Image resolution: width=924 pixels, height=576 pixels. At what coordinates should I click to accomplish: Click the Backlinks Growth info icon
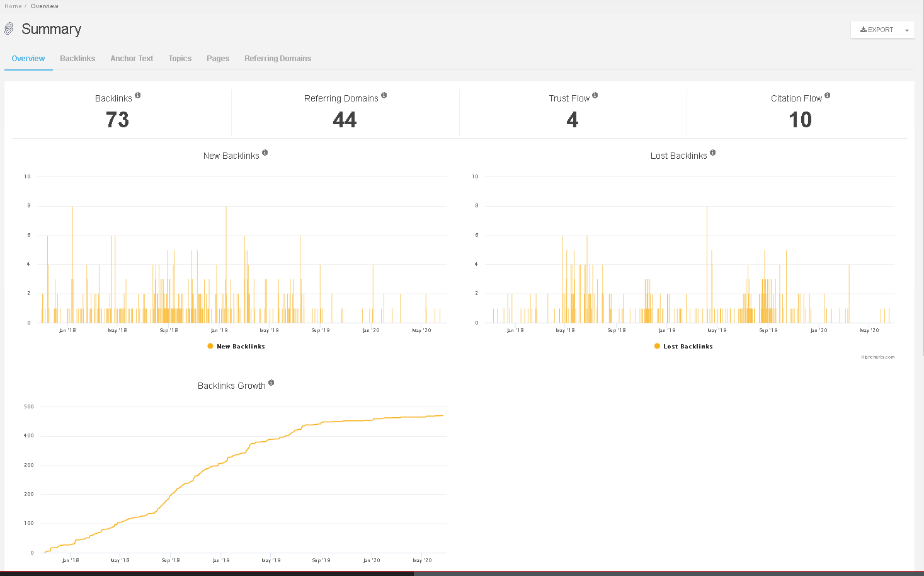(x=271, y=383)
